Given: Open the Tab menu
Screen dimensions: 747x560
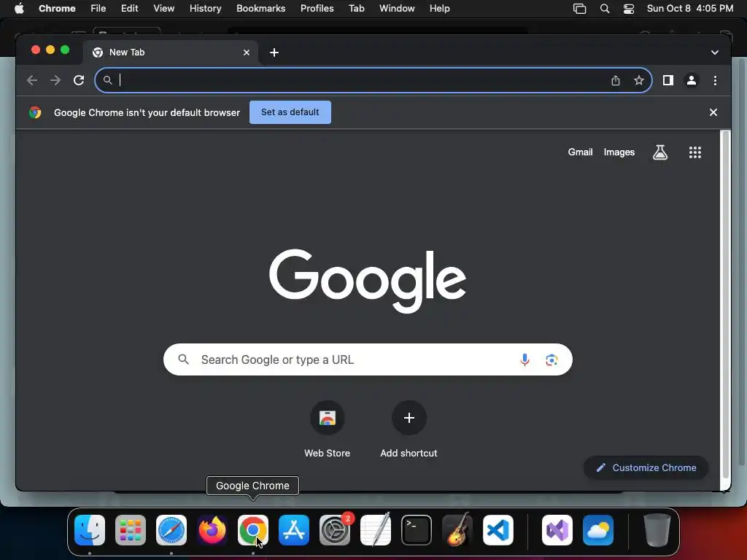Looking at the screenshot, I should (356, 9).
